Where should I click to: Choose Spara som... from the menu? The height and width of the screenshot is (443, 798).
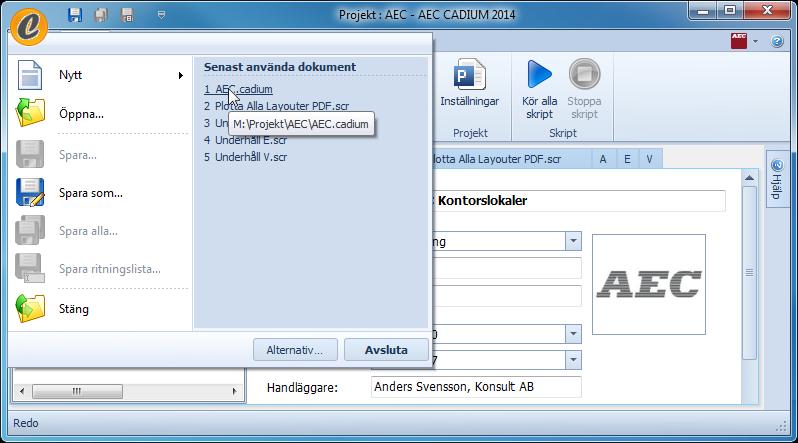pos(100,192)
